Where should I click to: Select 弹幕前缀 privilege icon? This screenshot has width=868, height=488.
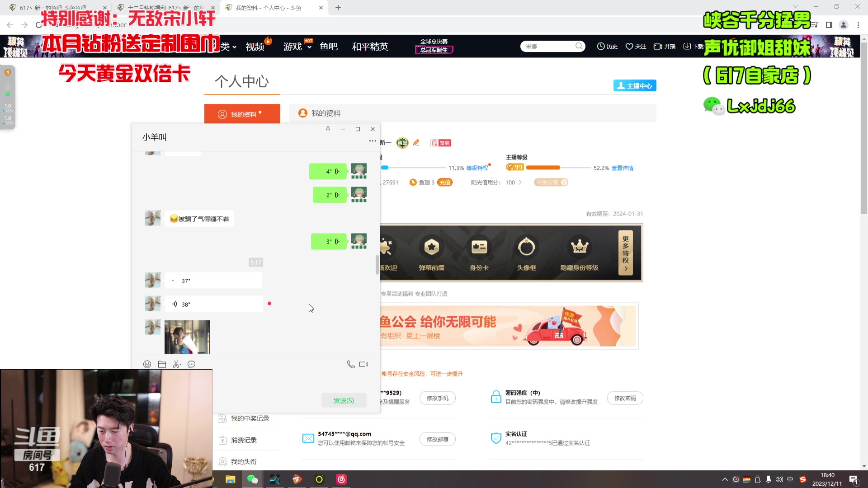[x=432, y=253]
